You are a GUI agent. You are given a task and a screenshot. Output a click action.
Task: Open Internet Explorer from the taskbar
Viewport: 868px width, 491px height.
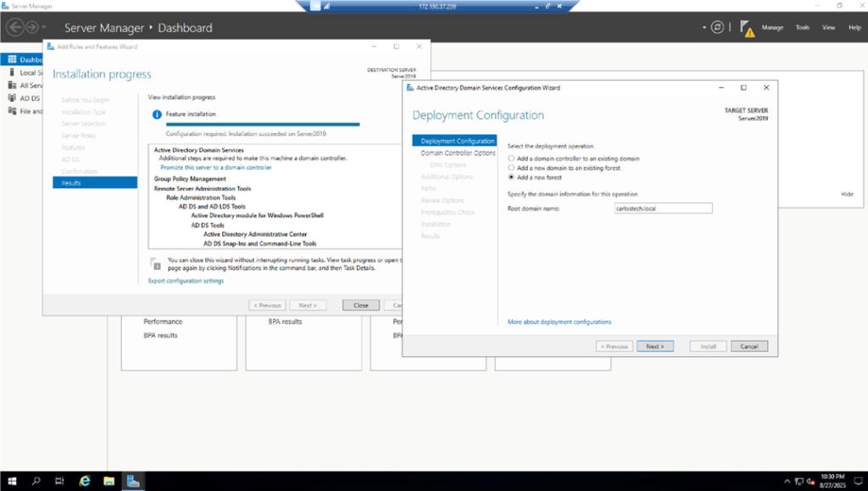(x=85, y=481)
